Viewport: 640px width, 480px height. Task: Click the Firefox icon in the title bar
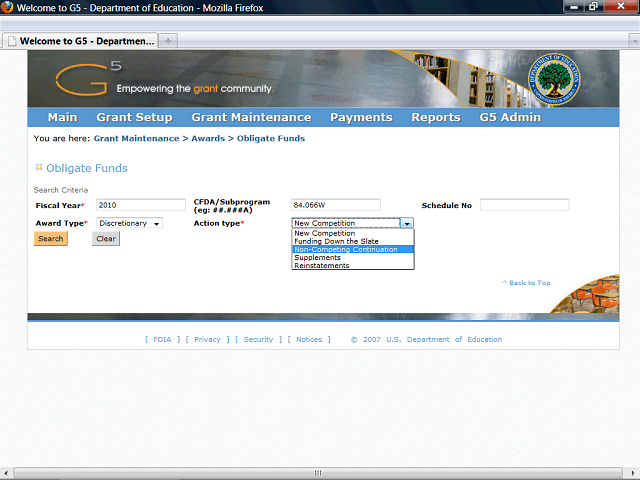(7, 7)
